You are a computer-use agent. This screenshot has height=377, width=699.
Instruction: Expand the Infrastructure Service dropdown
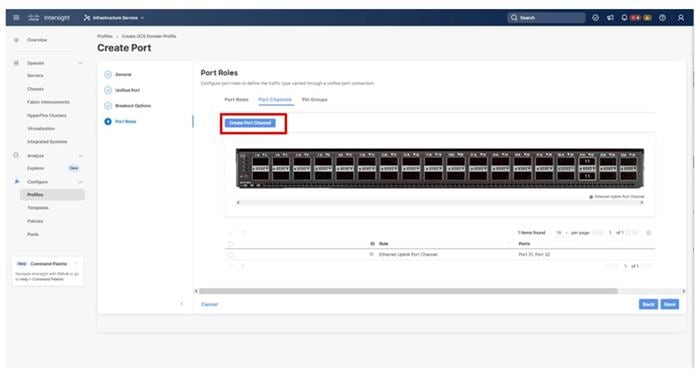point(114,18)
